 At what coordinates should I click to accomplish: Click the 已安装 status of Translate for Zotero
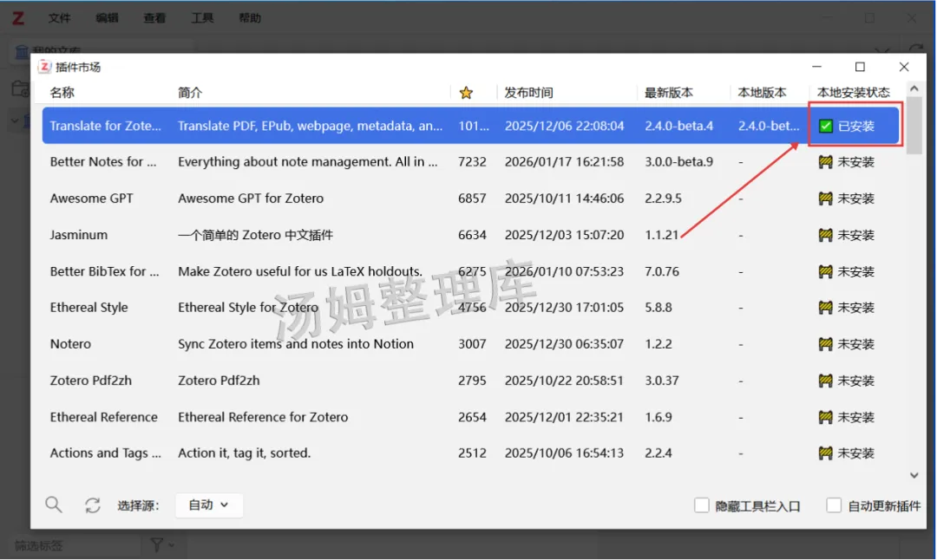(847, 126)
